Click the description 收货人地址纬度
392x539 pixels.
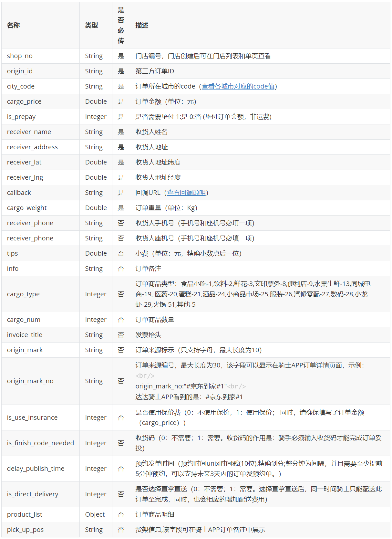pyautogui.click(x=158, y=162)
